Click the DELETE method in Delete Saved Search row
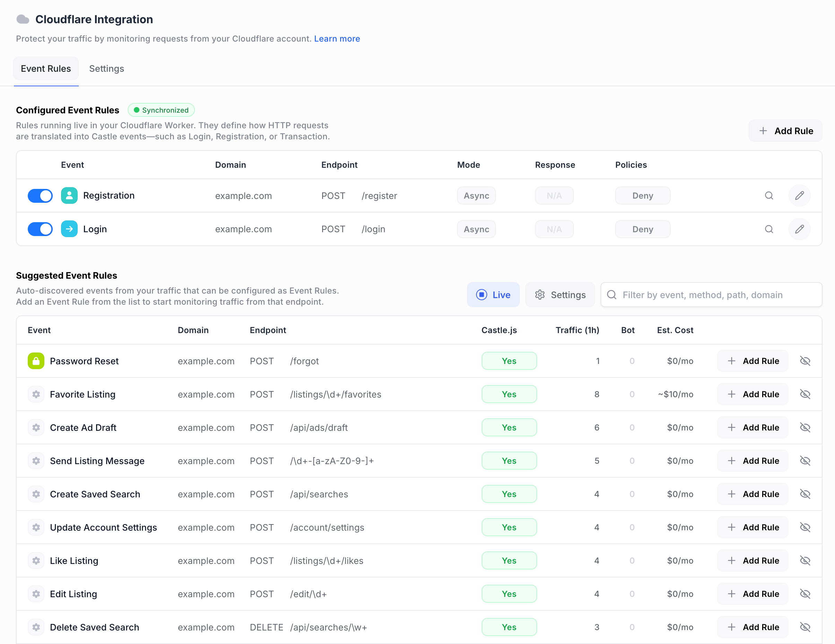Image resolution: width=835 pixels, height=644 pixels. click(266, 627)
